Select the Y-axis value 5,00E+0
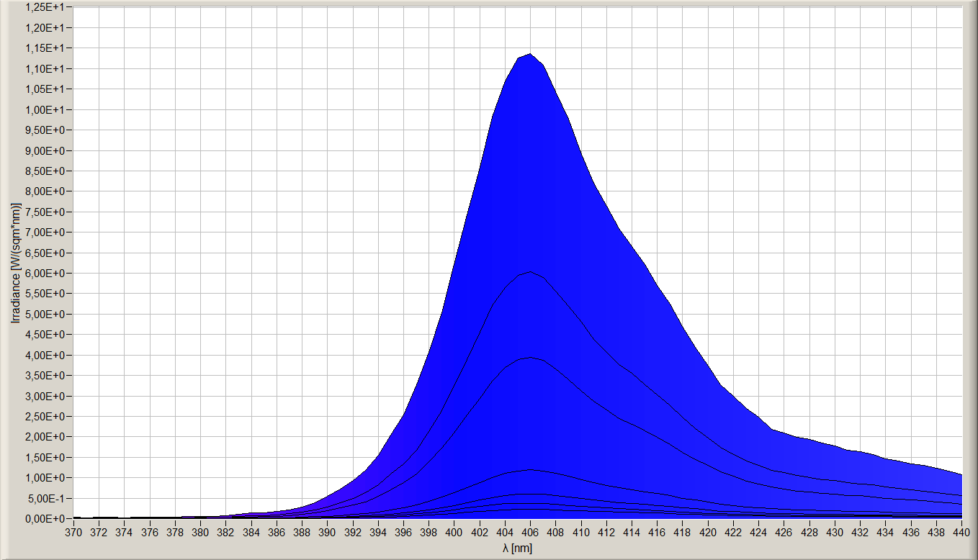Viewport: 978px width, 560px height. point(45,314)
